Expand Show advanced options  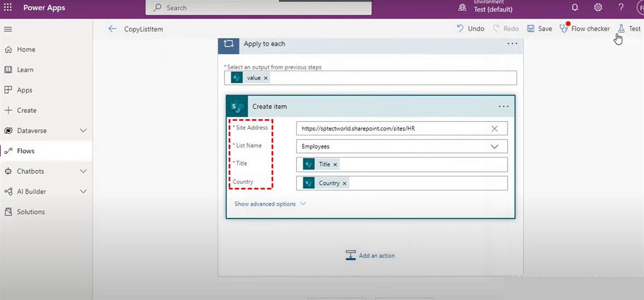tap(270, 204)
